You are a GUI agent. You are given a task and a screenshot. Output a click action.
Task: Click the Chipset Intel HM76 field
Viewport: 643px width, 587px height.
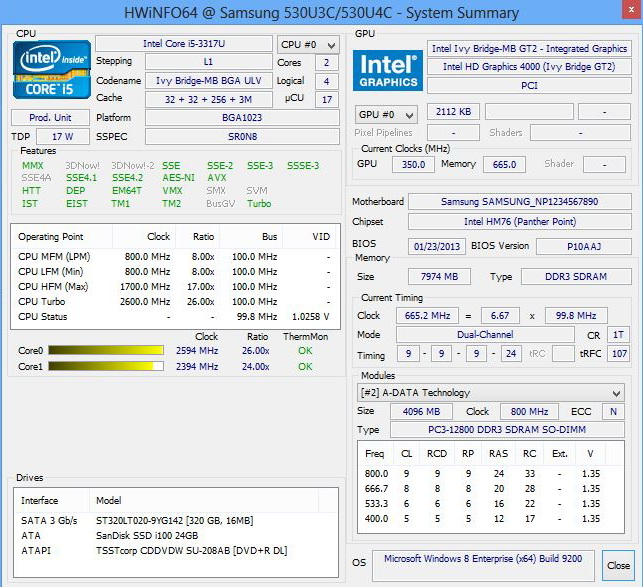coord(520,222)
